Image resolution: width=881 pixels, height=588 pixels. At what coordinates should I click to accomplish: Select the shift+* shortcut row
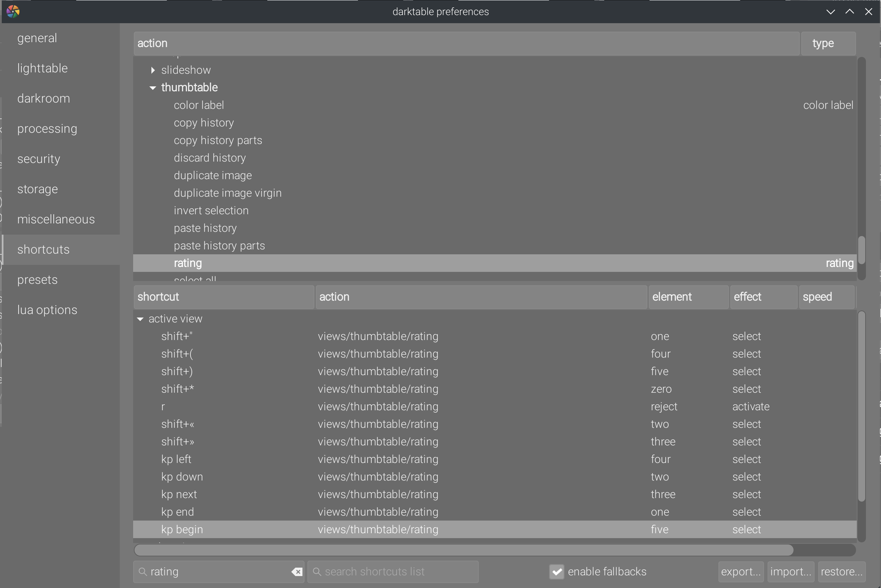tap(495, 389)
